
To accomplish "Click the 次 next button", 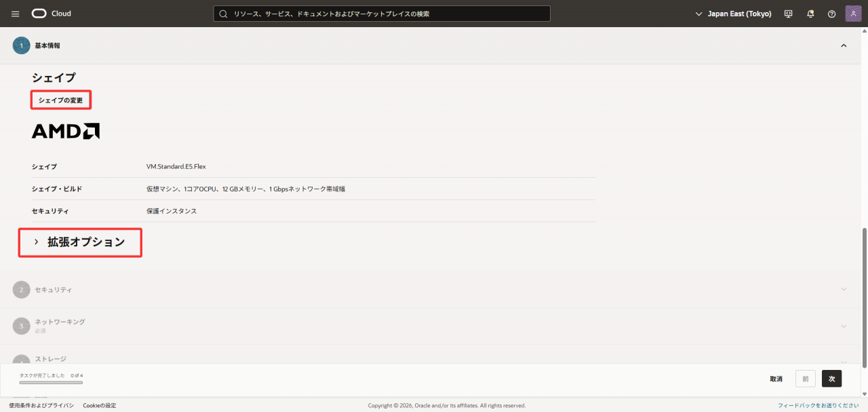I will click(831, 379).
